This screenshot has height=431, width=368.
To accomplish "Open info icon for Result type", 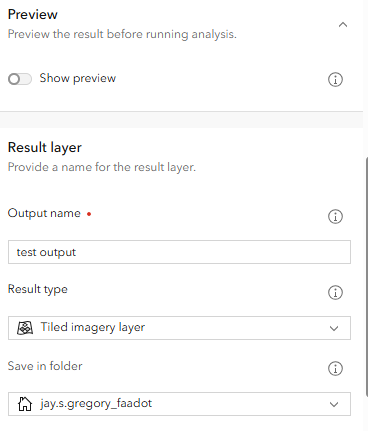I will pos(335,292).
